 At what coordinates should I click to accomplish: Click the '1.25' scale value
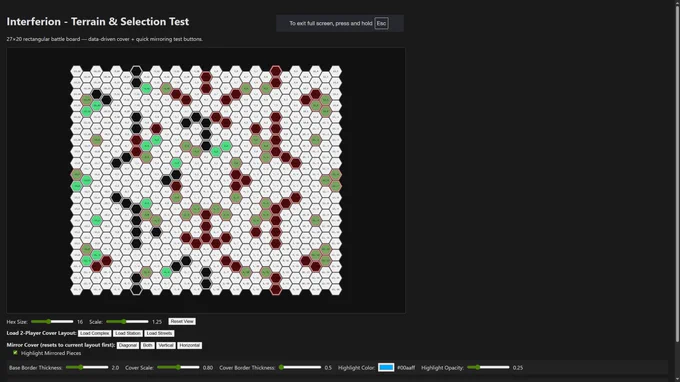click(157, 322)
